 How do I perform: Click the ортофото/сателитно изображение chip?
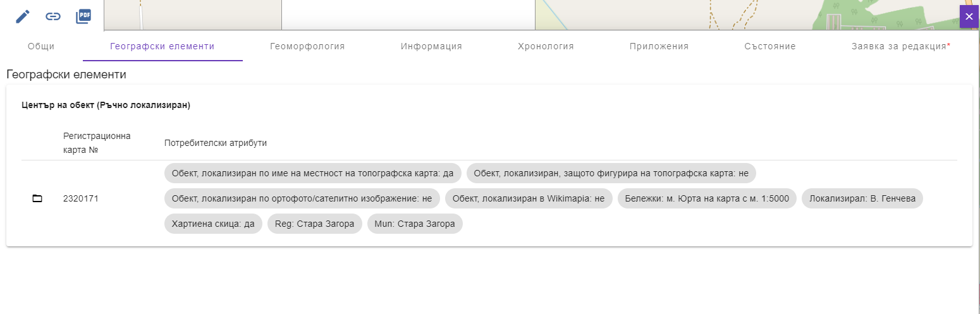[x=302, y=198]
